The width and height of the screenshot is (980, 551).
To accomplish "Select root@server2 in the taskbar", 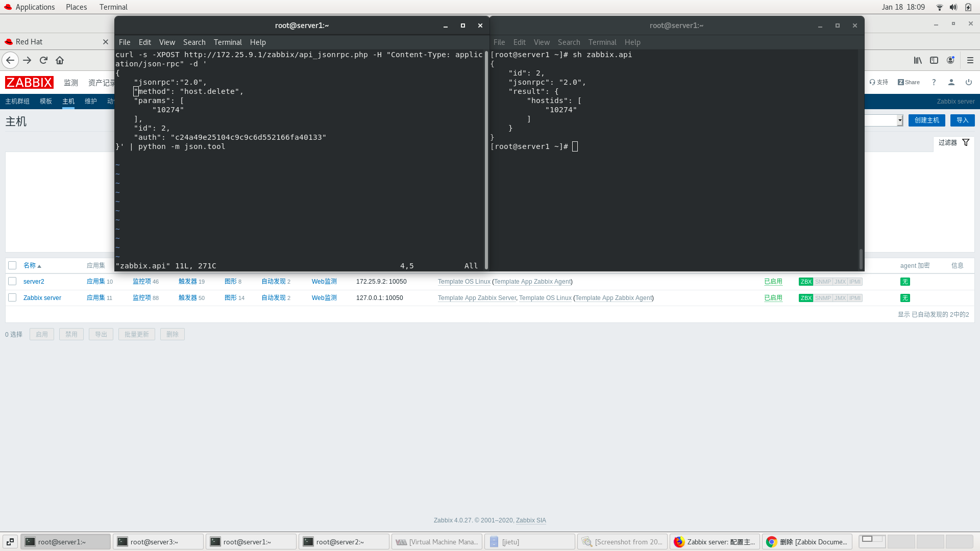I will coord(344,541).
